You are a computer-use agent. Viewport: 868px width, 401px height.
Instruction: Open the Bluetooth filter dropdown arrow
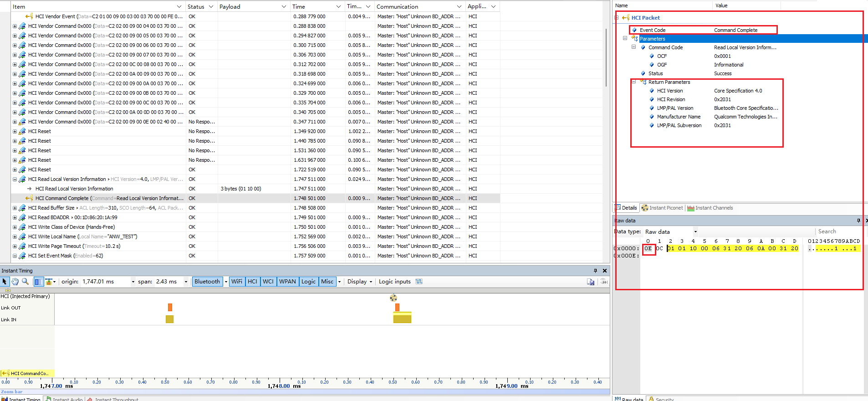pyautogui.click(x=226, y=282)
